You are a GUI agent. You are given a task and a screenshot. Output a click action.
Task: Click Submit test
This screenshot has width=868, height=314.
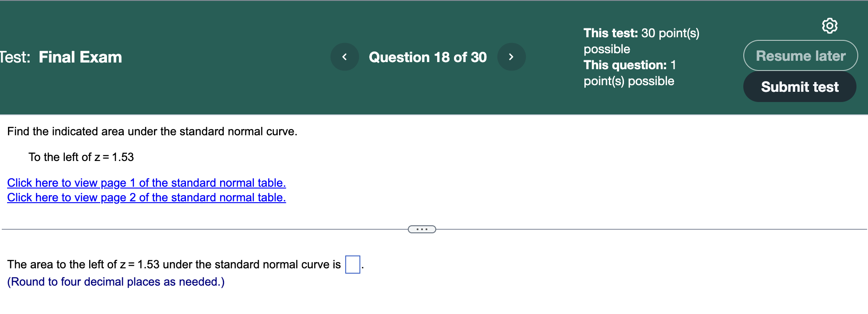click(799, 87)
